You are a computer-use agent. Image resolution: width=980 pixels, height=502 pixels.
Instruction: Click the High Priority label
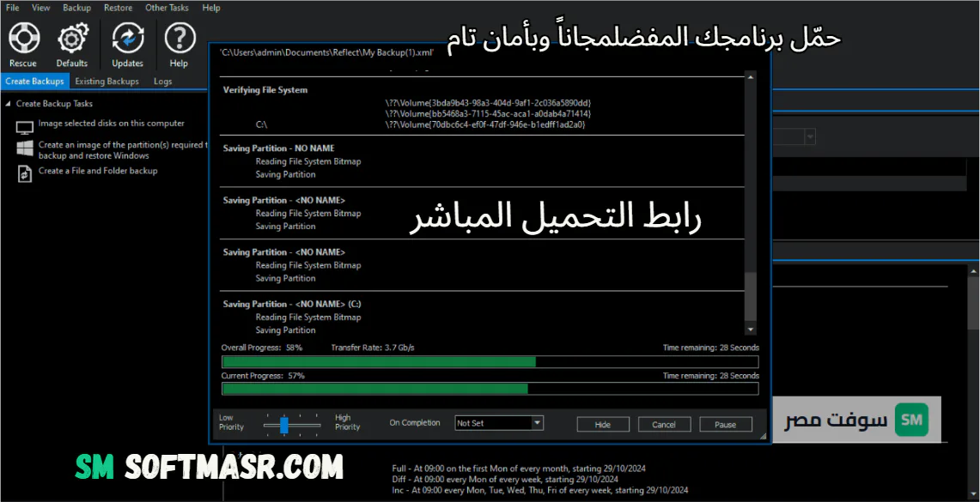tap(348, 422)
